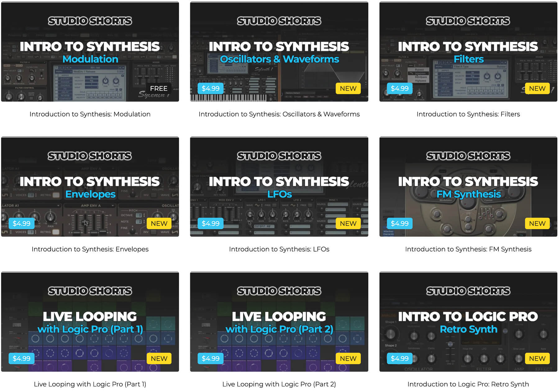Image resolution: width=559 pixels, height=392 pixels.
Task: Click the blue 'Oscillators & Waveforms' subtitle text
Action: tap(279, 59)
